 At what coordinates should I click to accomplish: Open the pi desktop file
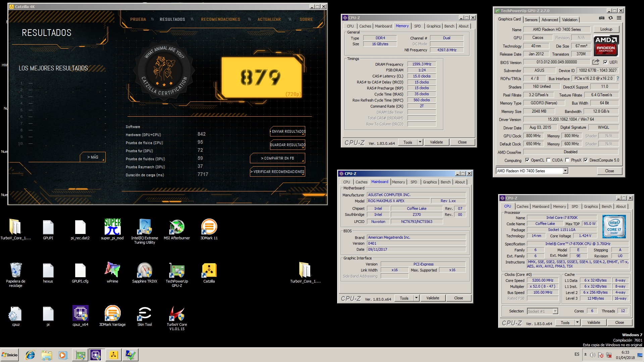[48, 316]
